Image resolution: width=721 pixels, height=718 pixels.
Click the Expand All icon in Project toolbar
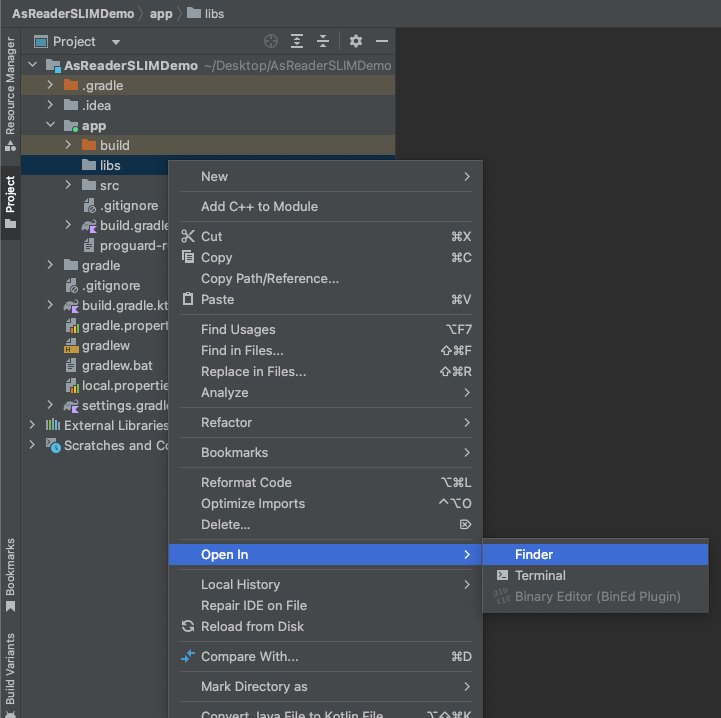(297, 41)
